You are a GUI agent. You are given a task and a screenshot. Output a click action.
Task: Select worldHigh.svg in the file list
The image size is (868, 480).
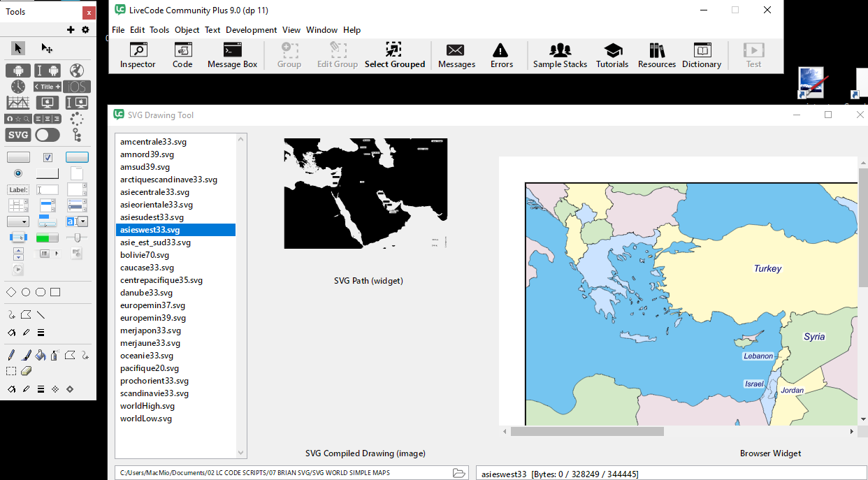point(147,406)
